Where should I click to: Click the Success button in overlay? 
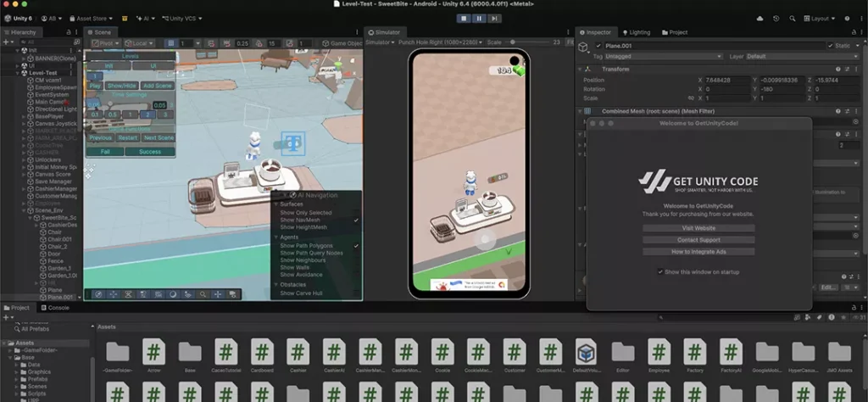pyautogui.click(x=150, y=152)
